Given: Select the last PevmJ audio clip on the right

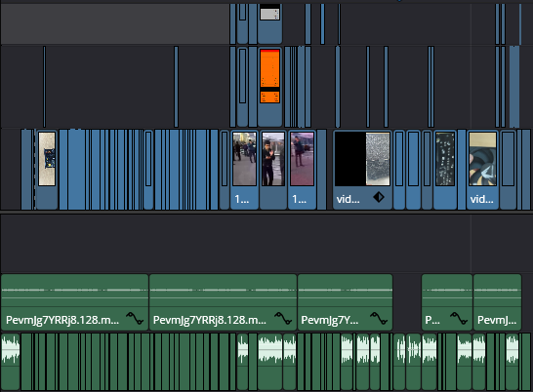Looking at the screenshot, I should (497, 302).
